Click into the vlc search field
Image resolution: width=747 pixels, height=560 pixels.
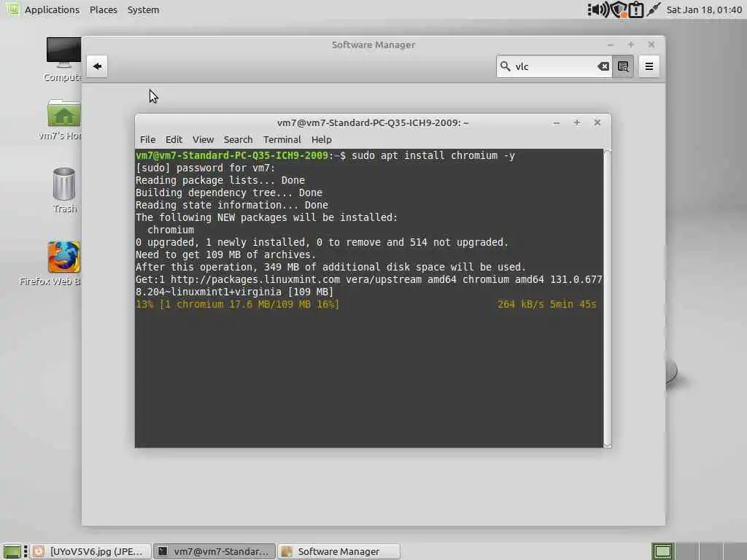[554, 66]
